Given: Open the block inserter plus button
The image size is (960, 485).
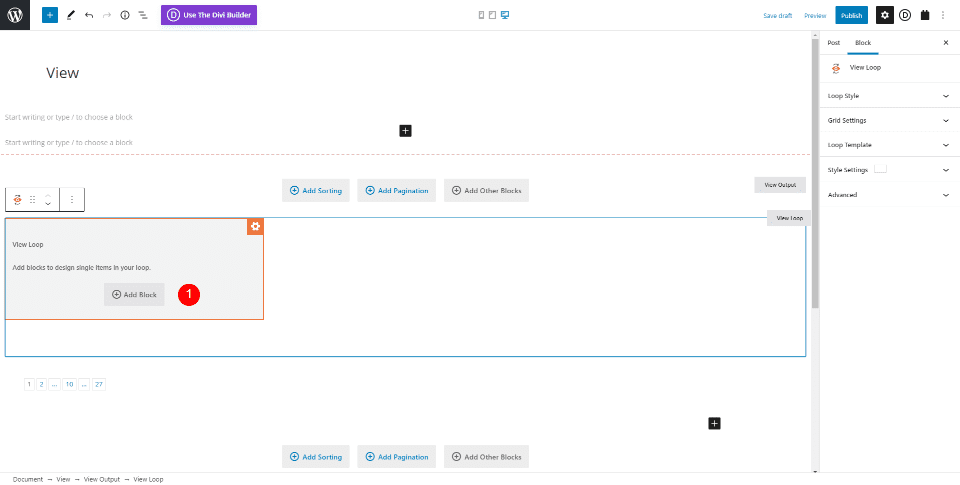Looking at the screenshot, I should [x=50, y=16].
